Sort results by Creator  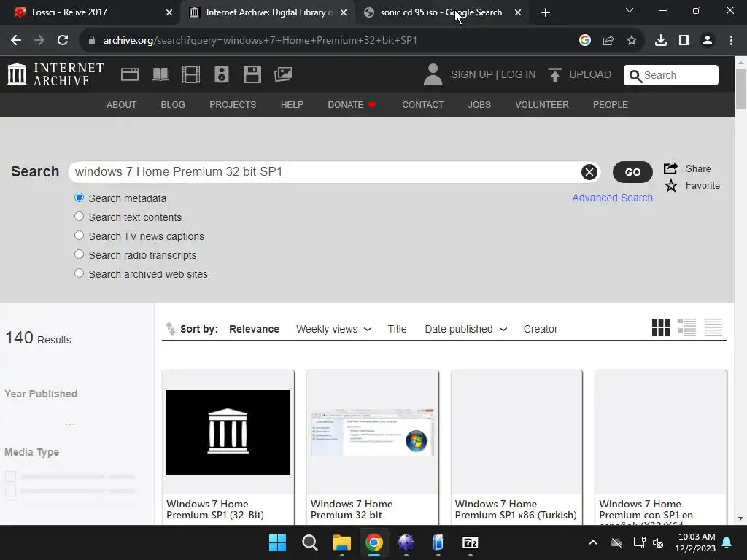[541, 329]
